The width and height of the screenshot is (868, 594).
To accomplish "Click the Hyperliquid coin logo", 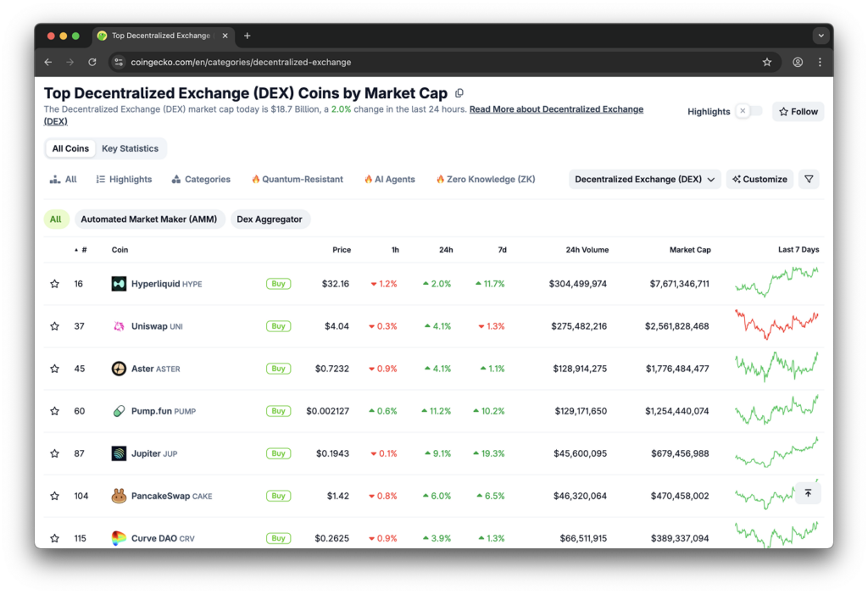I will click(x=119, y=284).
